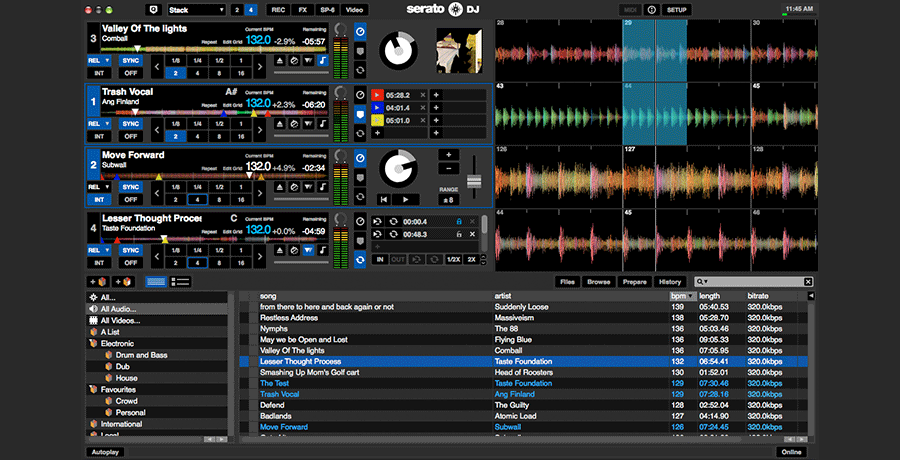Trigger yellow cue point at 05:01.0
This screenshot has width=900, height=460.
(377, 120)
